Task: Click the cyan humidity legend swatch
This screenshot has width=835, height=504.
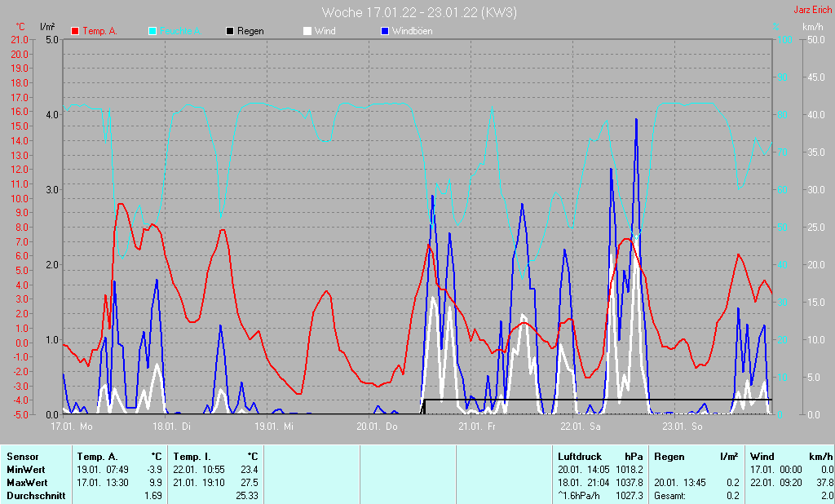Action: pos(153,31)
